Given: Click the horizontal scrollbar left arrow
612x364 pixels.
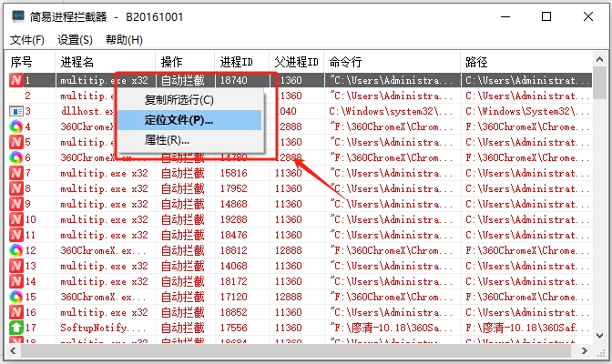Looking at the screenshot, I should click(x=13, y=350).
